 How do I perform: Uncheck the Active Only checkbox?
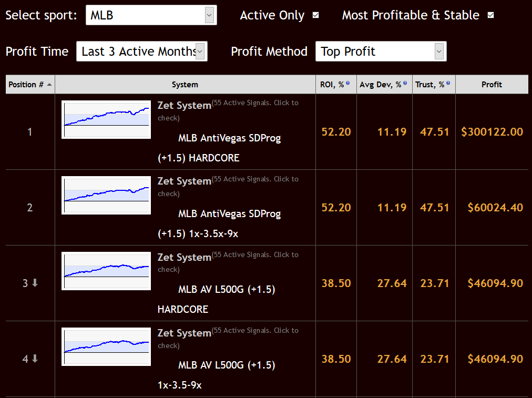[315, 15]
